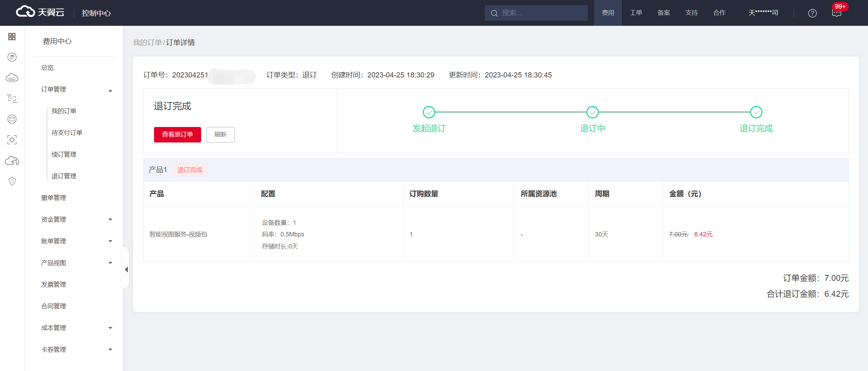Click the 退订完成 progress step circle
This screenshot has height=371, width=868.
[x=756, y=112]
